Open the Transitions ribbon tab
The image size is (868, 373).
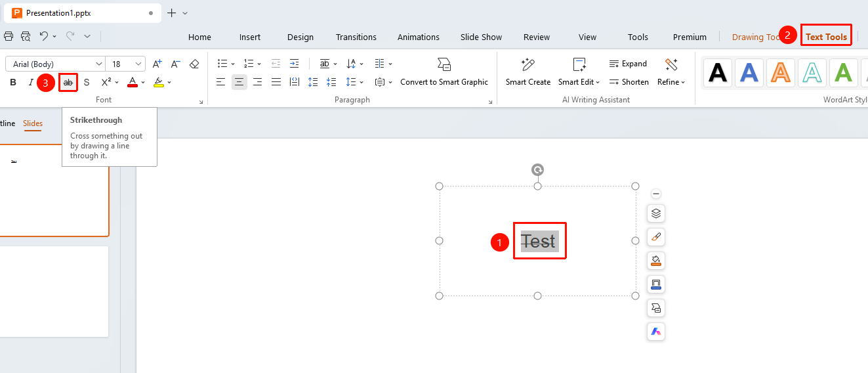[356, 37]
